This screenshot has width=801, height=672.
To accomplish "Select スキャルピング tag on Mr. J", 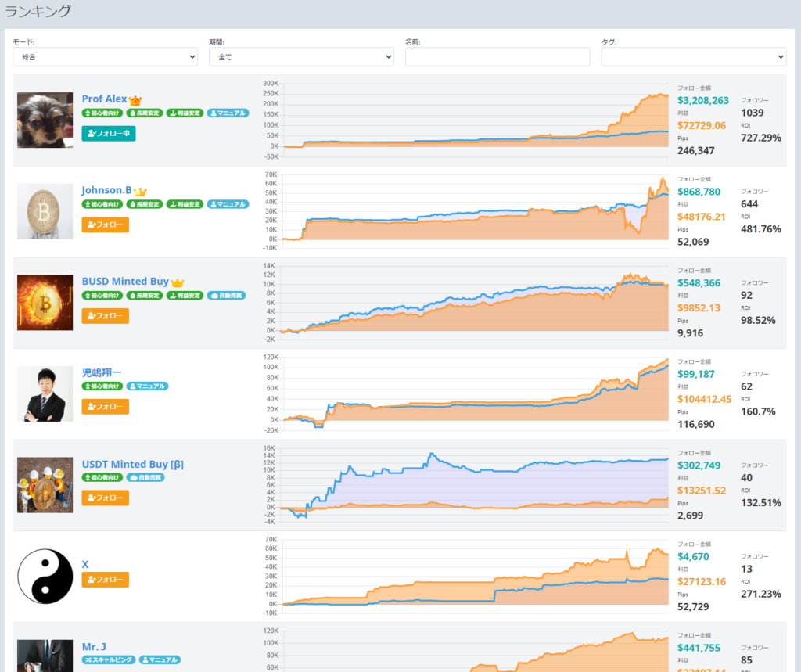I will click(x=108, y=659).
